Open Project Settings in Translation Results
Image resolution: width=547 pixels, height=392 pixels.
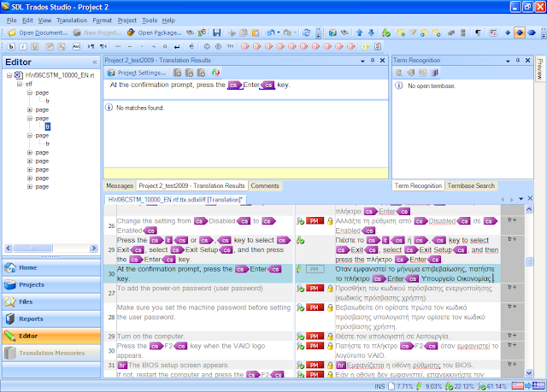pyautogui.click(x=137, y=73)
